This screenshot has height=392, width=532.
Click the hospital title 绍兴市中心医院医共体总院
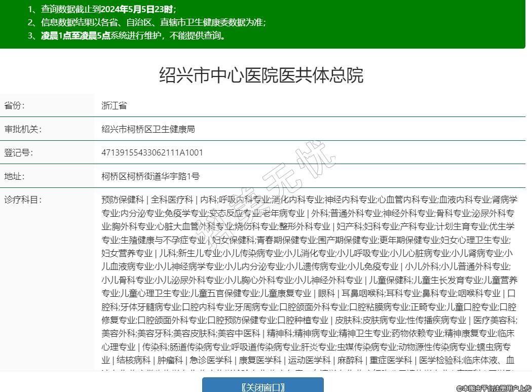coord(261,75)
